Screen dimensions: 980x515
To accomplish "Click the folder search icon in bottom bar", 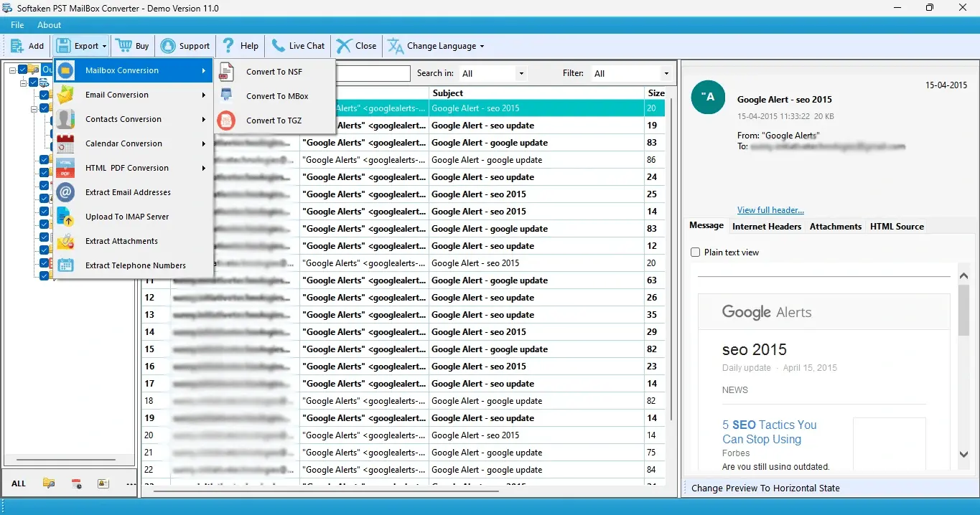I will (x=49, y=483).
